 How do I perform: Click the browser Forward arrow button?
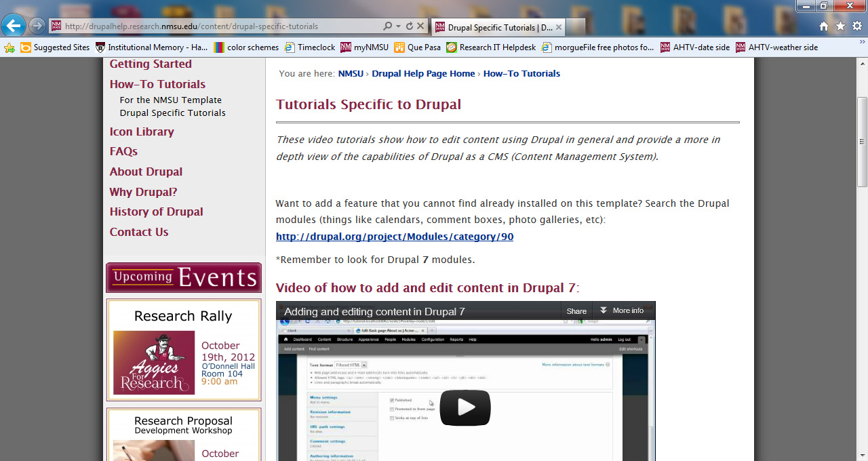pyautogui.click(x=37, y=26)
